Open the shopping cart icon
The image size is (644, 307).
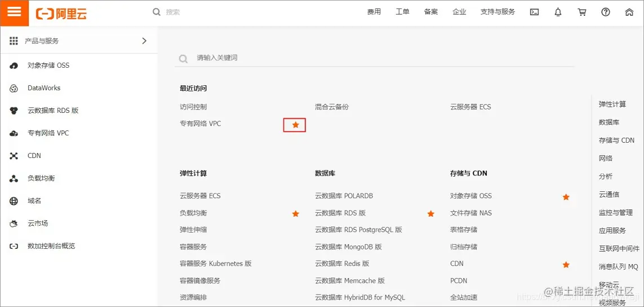pyautogui.click(x=581, y=12)
